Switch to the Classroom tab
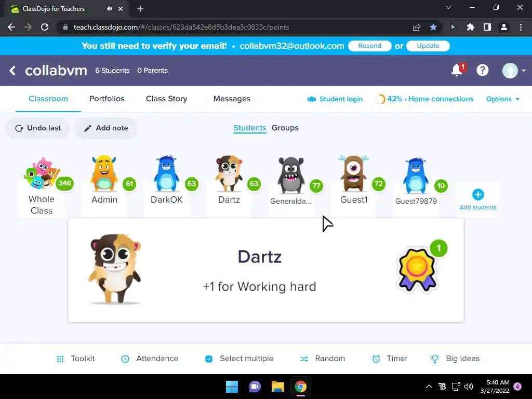 (x=48, y=99)
